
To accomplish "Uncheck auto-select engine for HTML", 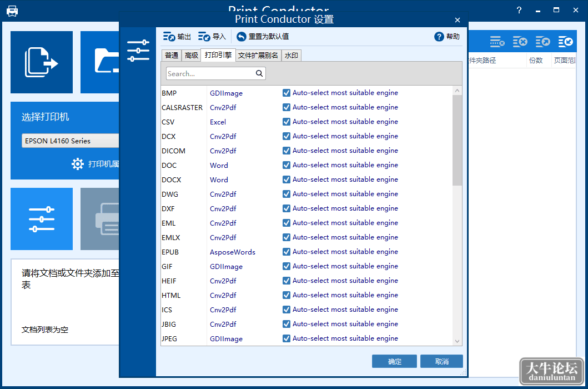I will pos(287,295).
